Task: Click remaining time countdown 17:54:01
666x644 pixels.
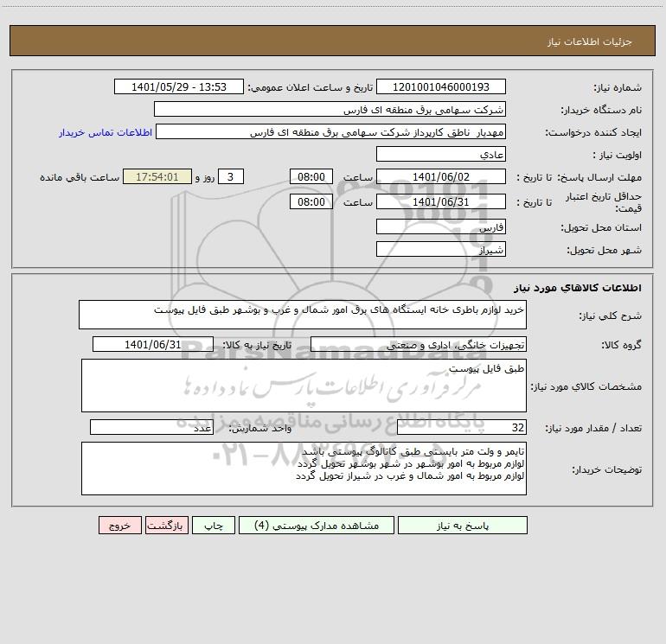Action: point(157,176)
